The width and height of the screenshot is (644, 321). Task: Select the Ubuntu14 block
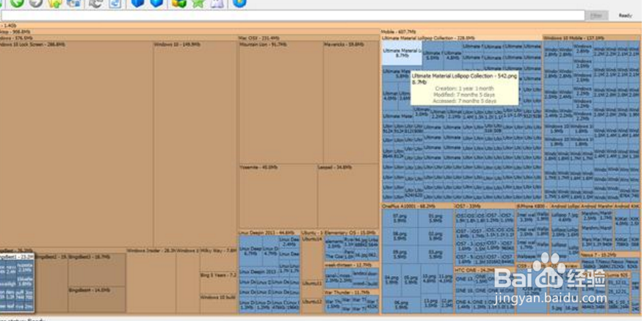[x=312, y=258]
